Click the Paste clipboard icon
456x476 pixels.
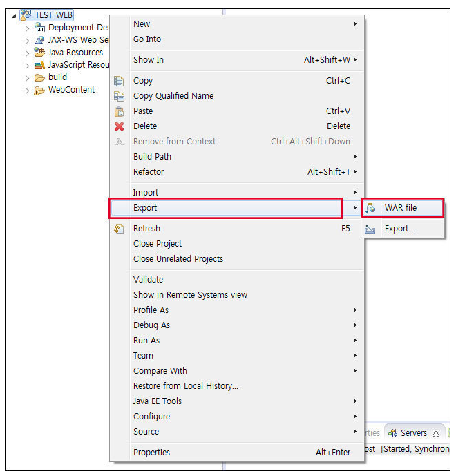119,111
